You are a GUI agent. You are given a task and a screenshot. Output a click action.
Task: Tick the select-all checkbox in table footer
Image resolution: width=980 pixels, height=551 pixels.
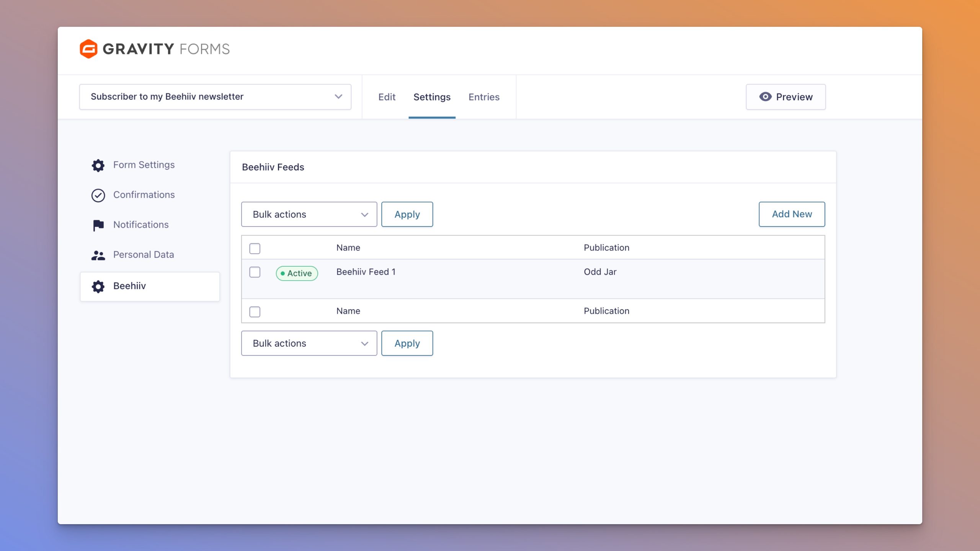pos(255,311)
